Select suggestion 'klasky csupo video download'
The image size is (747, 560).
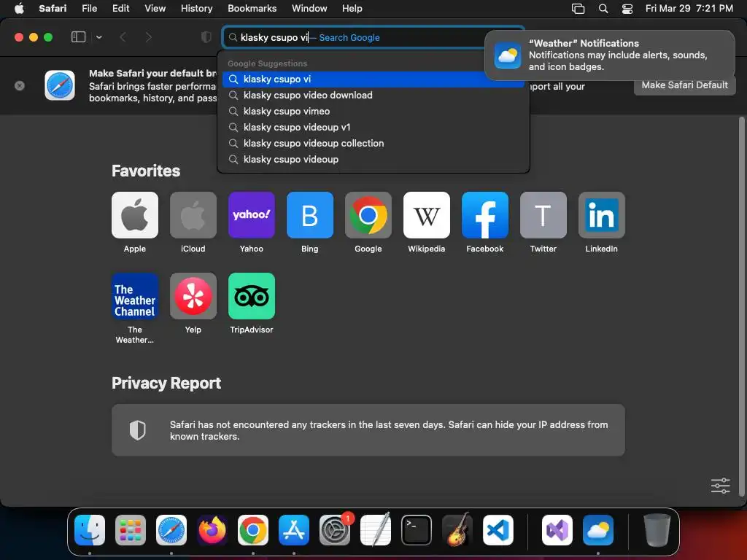point(373,96)
